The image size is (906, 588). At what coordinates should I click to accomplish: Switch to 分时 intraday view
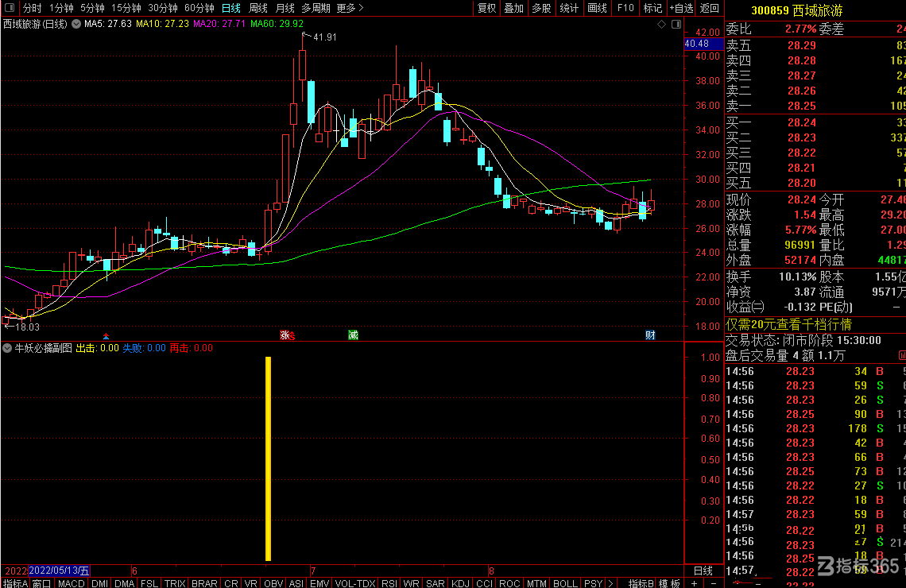(33, 8)
